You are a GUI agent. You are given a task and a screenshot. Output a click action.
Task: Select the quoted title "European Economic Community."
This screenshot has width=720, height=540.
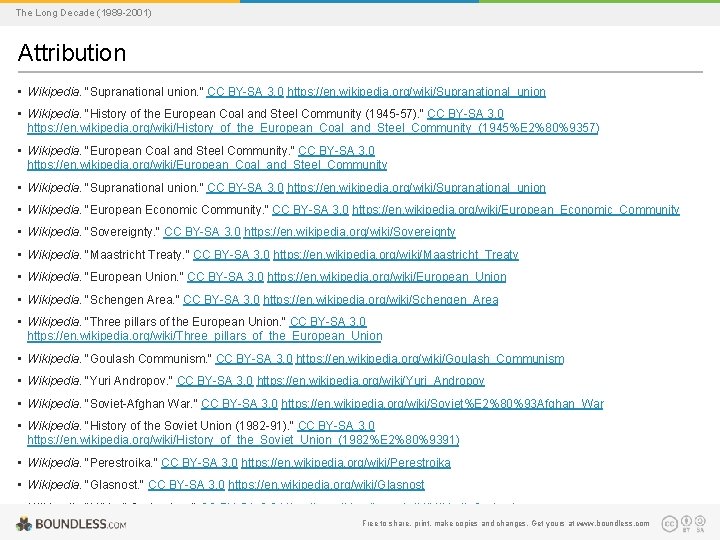(x=177, y=210)
